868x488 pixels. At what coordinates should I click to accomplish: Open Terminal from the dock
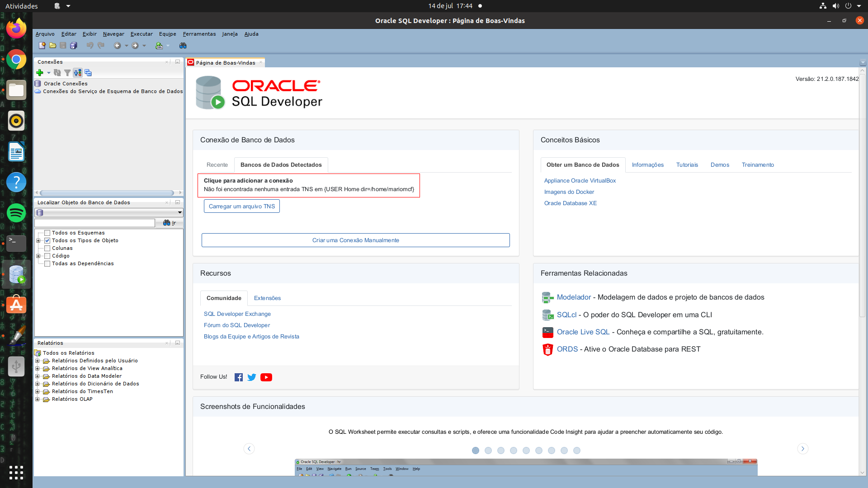coord(16,244)
